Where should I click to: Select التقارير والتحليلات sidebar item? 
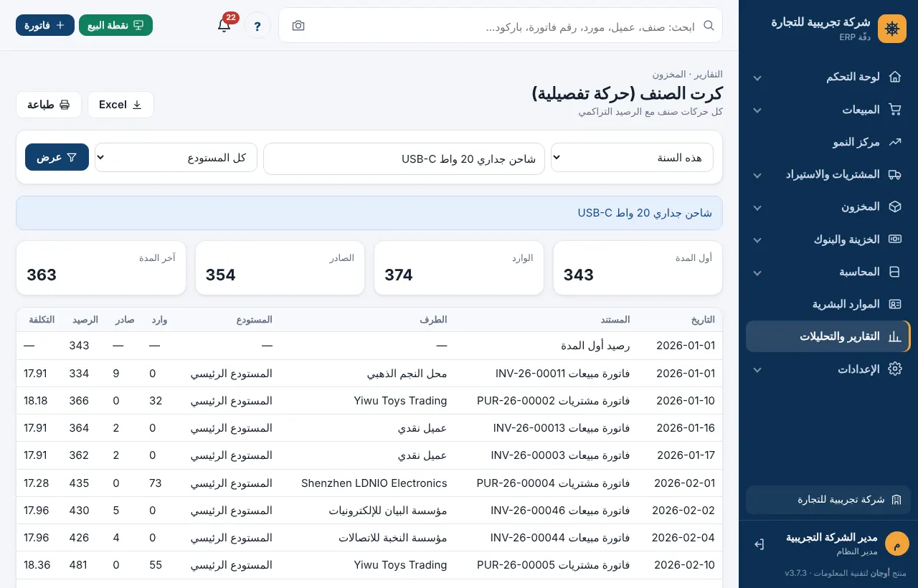coord(828,336)
